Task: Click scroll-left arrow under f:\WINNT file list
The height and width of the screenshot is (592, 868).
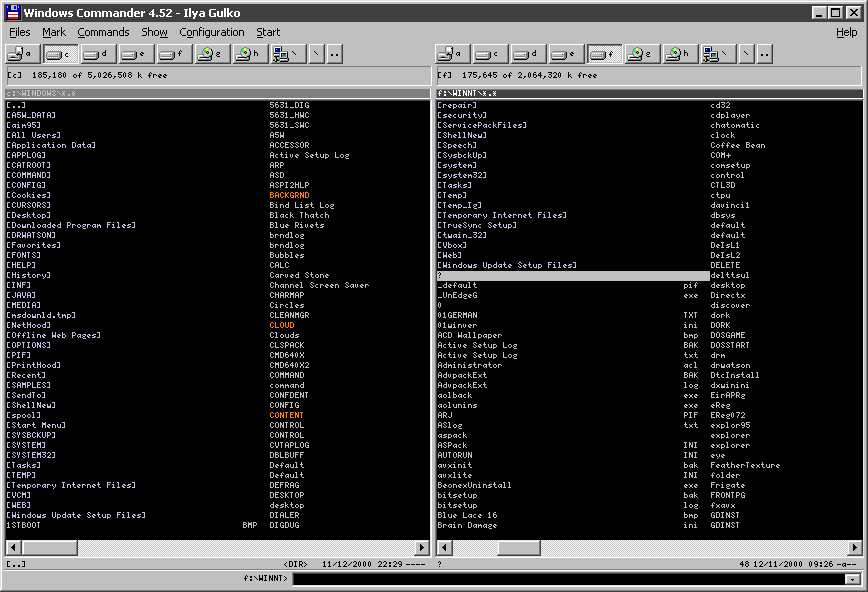Action: tap(445, 548)
